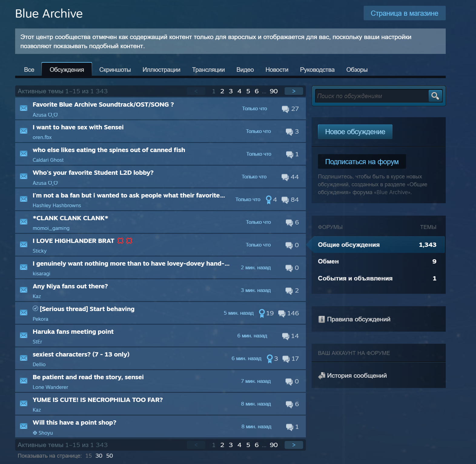
Task: Open the Обзоры tab
Action: 357,70
